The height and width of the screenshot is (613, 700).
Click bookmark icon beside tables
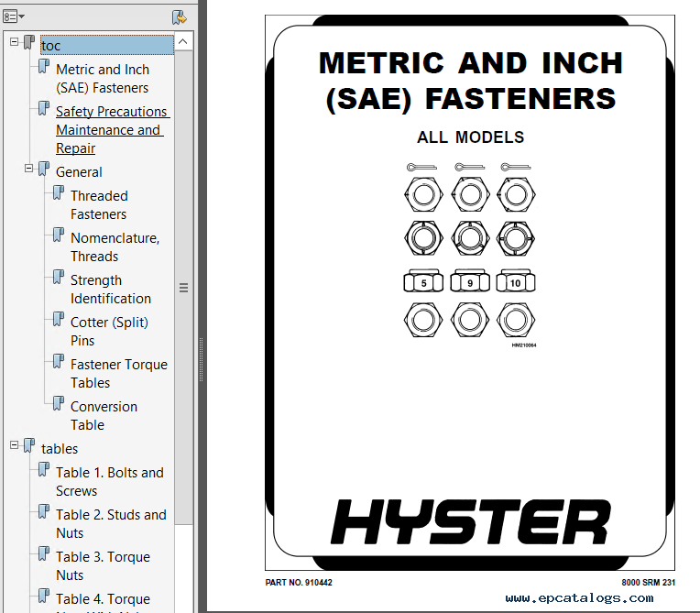pos(29,445)
